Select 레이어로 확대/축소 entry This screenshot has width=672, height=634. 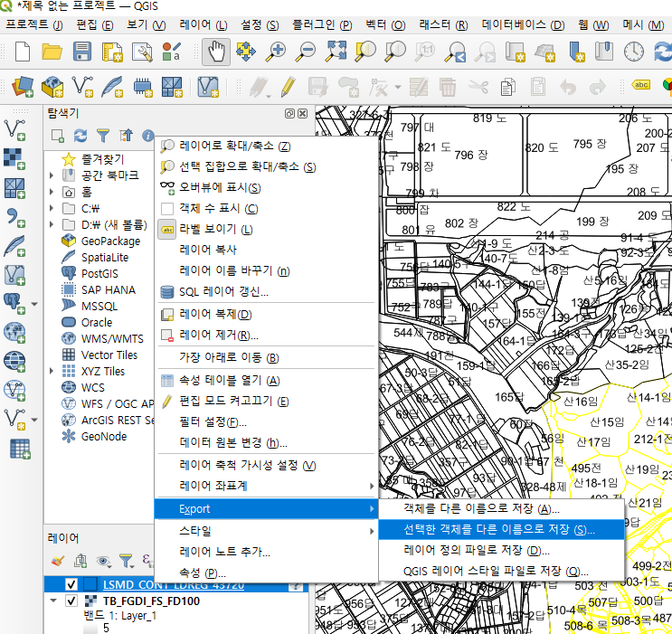pos(266,146)
